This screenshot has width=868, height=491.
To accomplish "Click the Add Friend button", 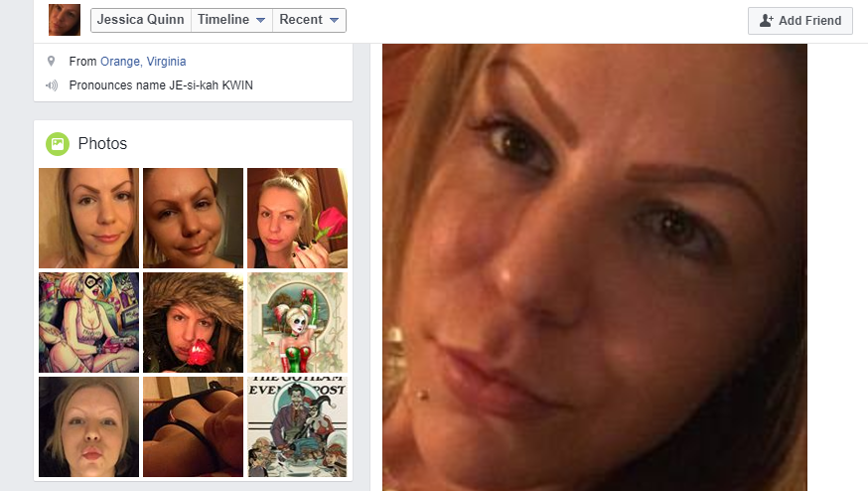I will pos(799,21).
